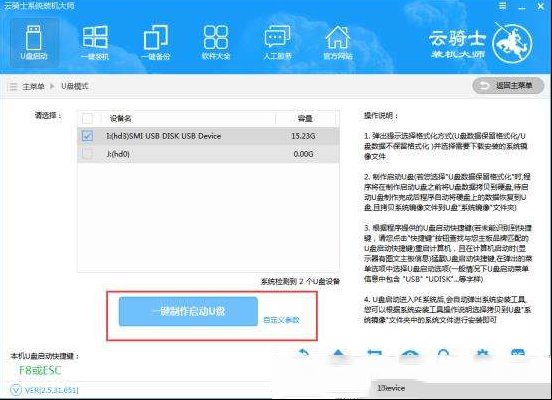The image size is (552, 400).
Task: Open the title bar hamburger menu
Action: pyautogui.click(x=503, y=6)
